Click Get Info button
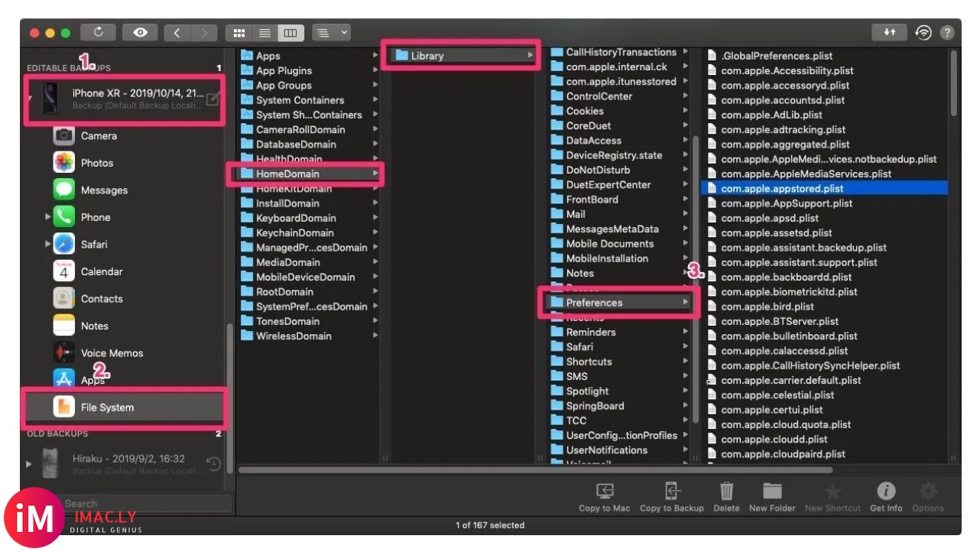 (x=886, y=497)
